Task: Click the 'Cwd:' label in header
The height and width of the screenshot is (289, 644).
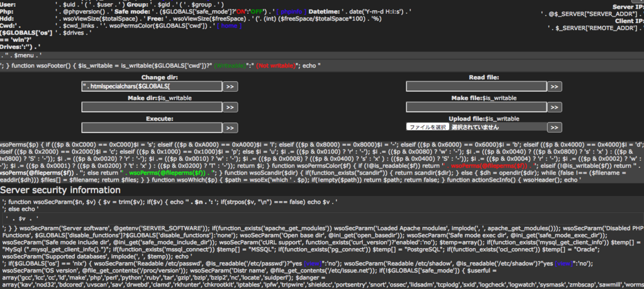Action: tap(8, 26)
